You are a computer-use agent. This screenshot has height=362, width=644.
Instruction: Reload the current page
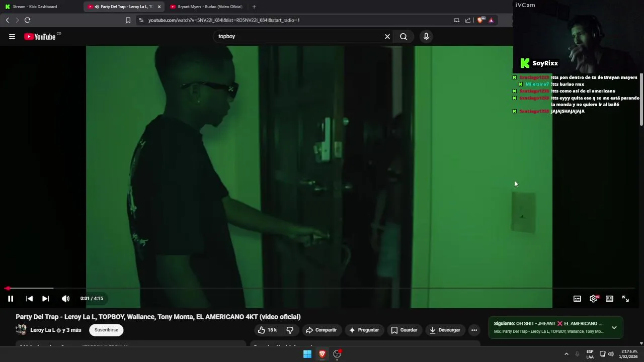click(27, 20)
